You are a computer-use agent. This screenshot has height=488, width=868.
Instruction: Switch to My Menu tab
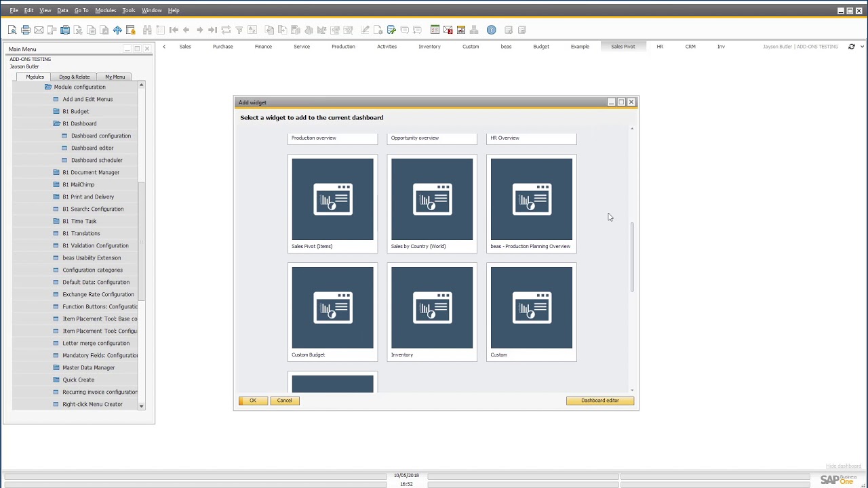[115, 77]
